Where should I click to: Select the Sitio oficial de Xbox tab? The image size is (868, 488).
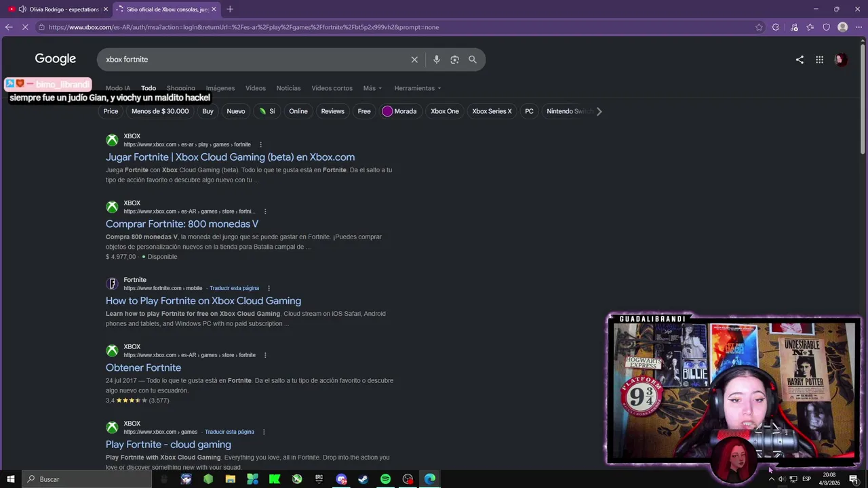(x=167, y=9)
